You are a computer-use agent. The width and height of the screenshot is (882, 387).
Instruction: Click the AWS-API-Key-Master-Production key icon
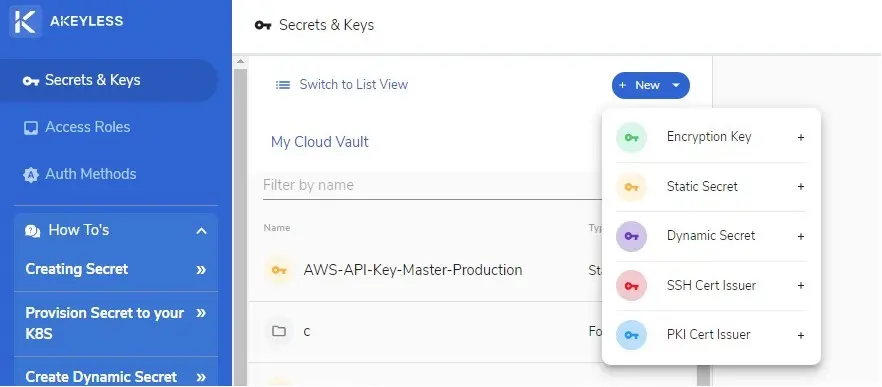click(279, 270)
